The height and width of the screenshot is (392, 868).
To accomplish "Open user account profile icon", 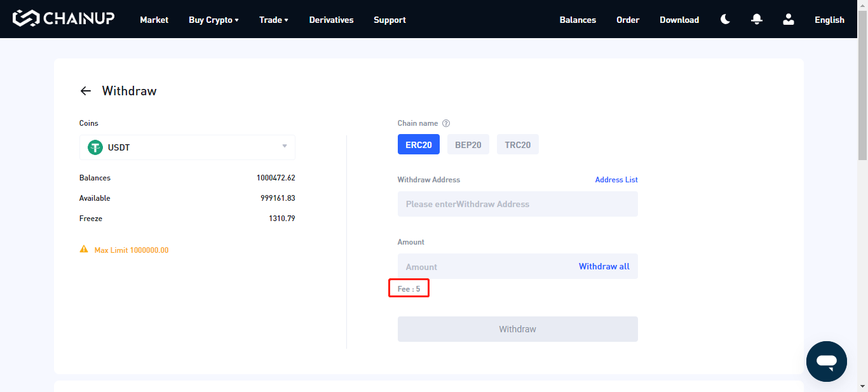I will 789,20.
